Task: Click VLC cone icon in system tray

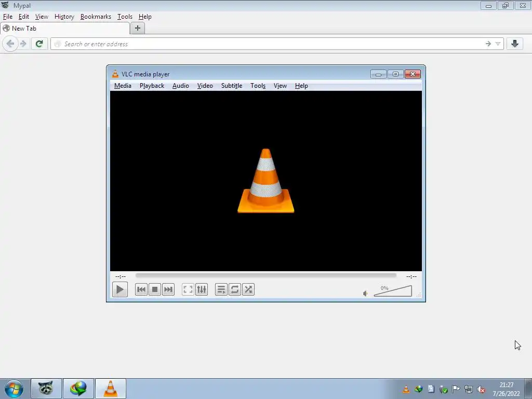Action: tap(406, 389)
